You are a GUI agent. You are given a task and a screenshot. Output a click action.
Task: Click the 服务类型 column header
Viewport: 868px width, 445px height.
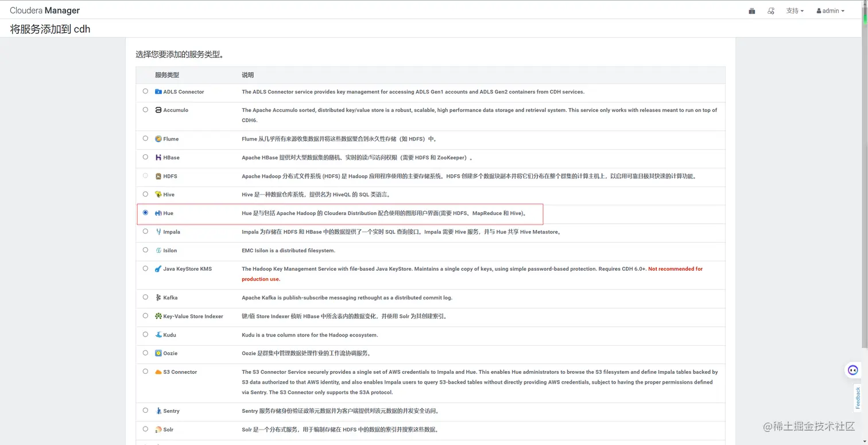click(x=167, y=75)
